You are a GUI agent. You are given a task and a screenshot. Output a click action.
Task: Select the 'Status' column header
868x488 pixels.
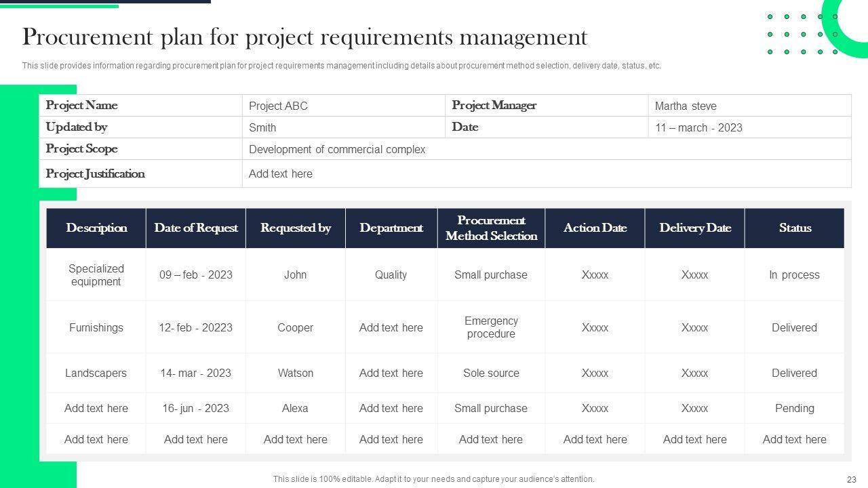tap(795, 228)
